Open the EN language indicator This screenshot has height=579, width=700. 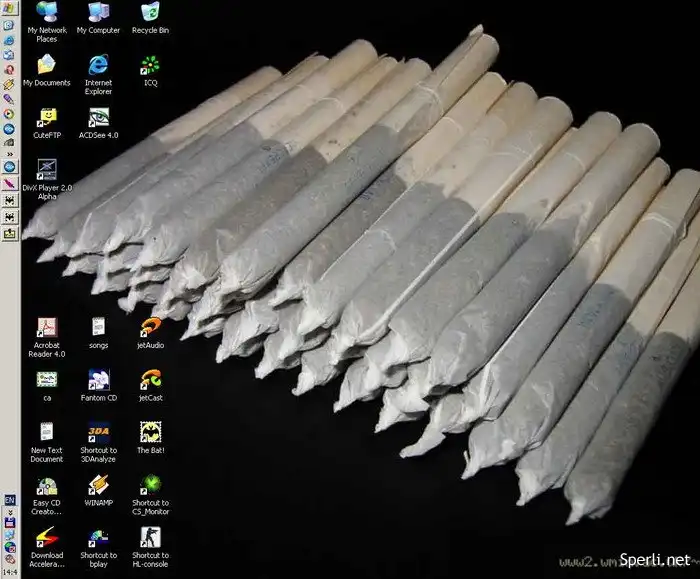click(10, 498)
